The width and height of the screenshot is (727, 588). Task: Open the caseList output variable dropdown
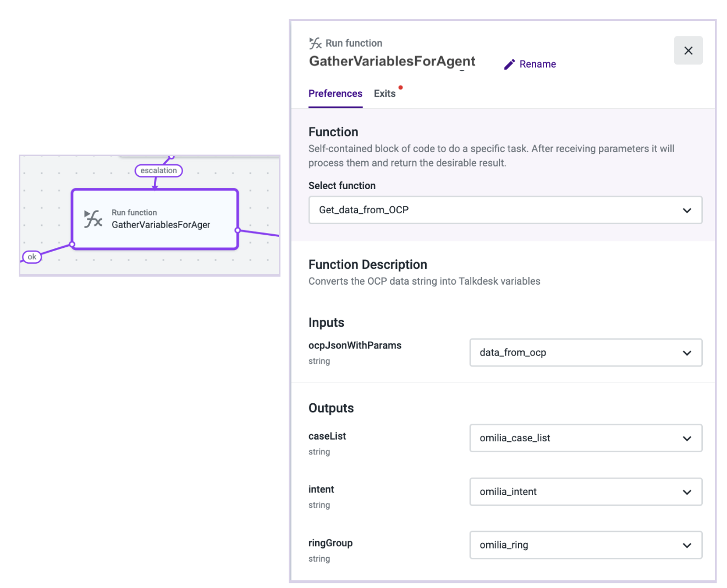(585, 438)
